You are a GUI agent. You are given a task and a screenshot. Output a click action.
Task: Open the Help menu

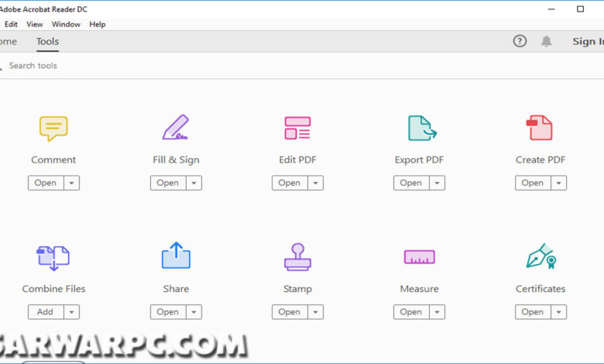tap(97, 24)
